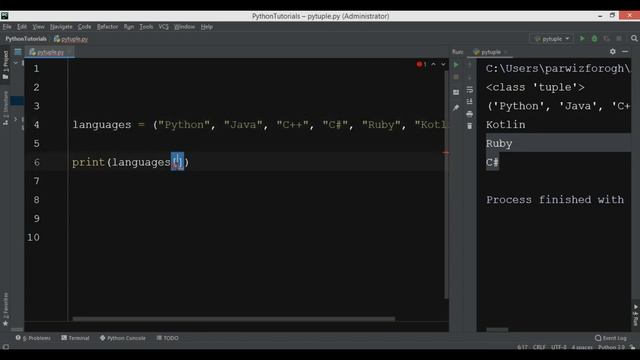Open the Project tool window stripe
Viewport: 640px width, 360px height.
[x=5, y=65]
